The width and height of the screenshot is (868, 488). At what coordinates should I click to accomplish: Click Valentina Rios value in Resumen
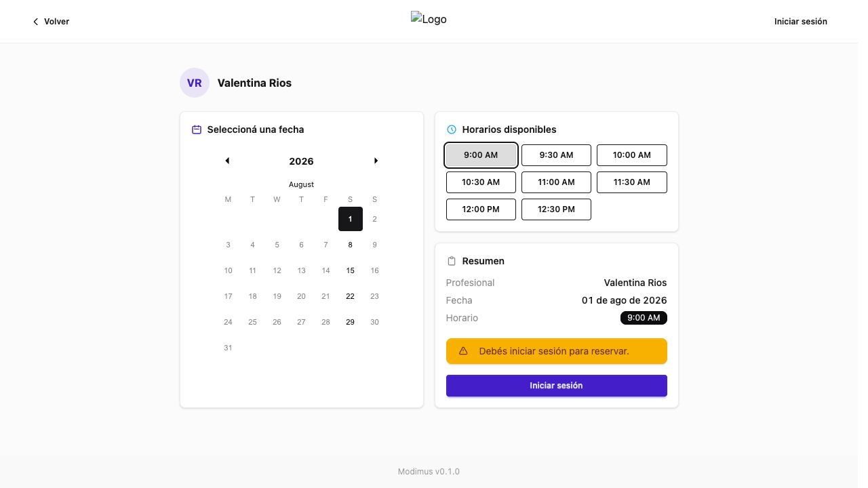tap(635, 283)
